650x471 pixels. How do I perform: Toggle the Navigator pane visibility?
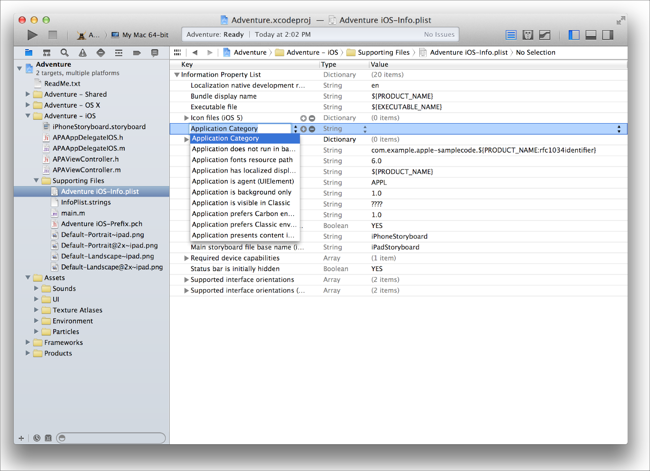(574, 35)
